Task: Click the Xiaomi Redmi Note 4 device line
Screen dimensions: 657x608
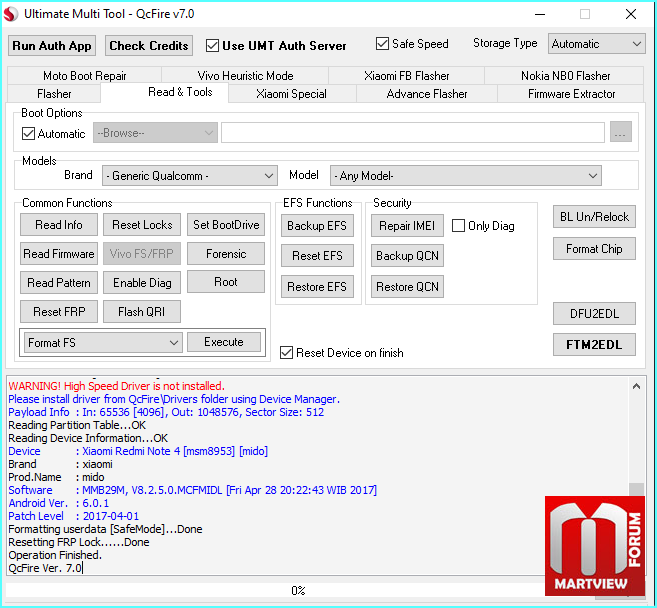Action: (x=138, y=451)
